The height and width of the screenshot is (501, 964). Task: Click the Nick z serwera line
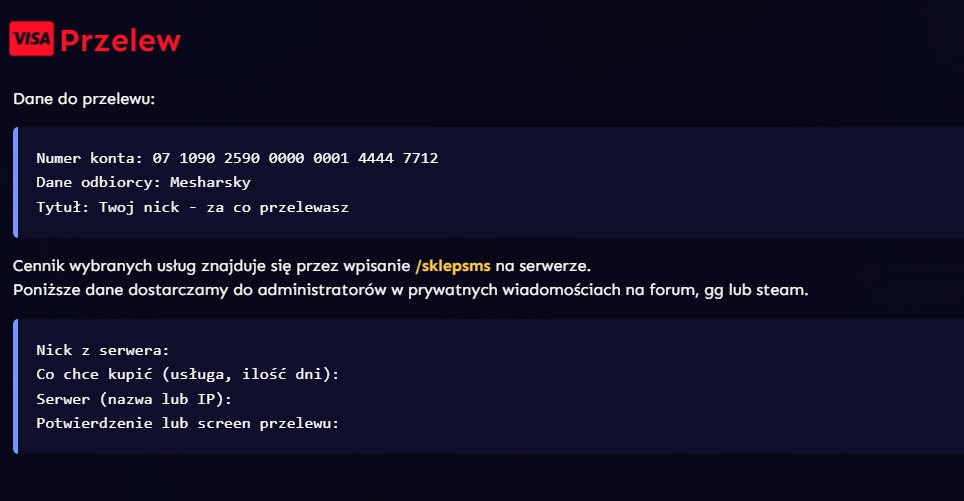(103, 350)
